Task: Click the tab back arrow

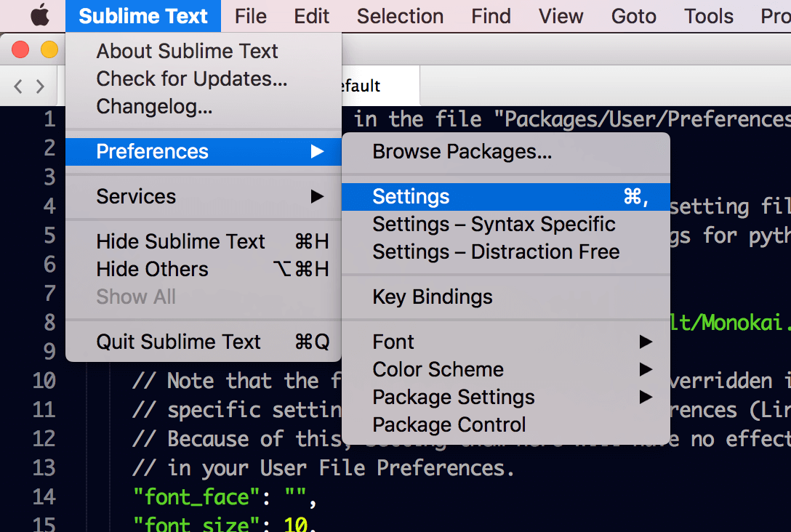Action: pyautogui.click(x=18, y=86)
